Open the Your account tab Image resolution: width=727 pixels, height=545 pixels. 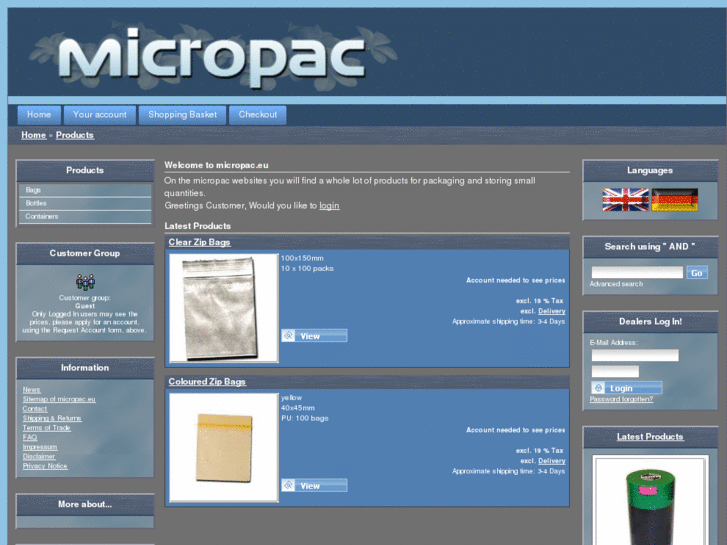(x=100, y=115)
